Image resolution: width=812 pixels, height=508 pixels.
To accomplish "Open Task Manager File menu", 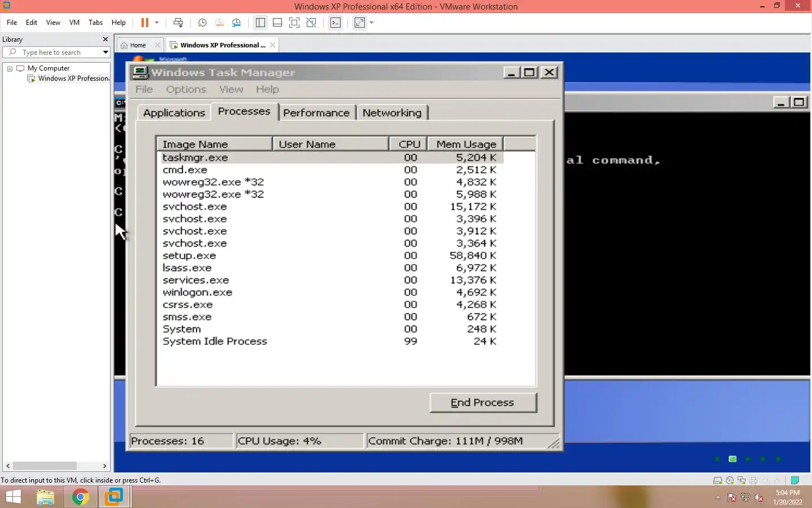I will click(x=144, y=89).
